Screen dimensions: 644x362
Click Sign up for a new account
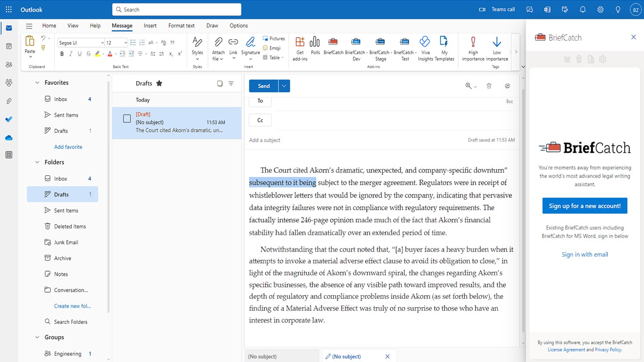click(585, 206)
